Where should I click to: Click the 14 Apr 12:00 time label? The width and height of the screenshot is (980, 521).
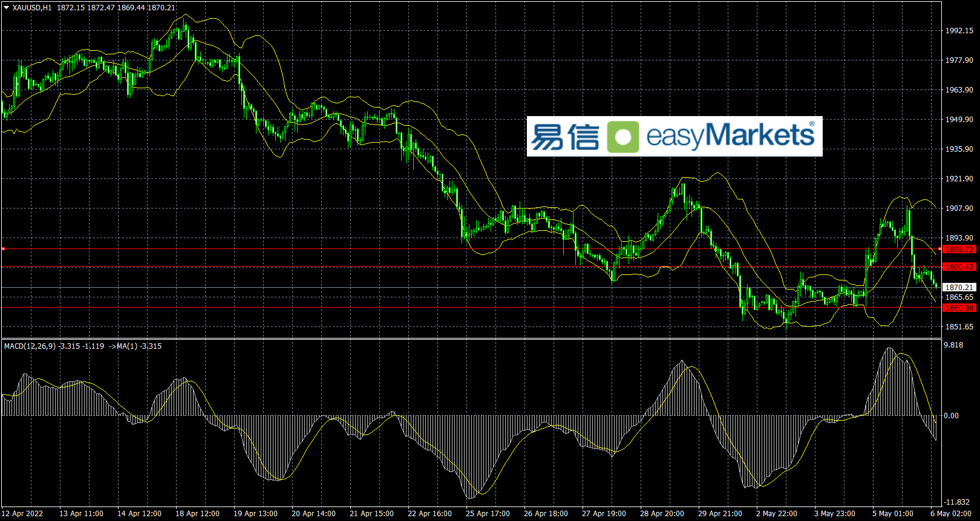(x=139, y=514)
